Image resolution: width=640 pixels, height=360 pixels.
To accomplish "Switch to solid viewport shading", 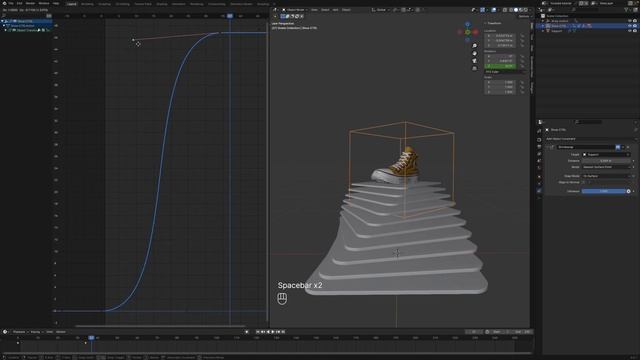I will click(x=516, y=10).
